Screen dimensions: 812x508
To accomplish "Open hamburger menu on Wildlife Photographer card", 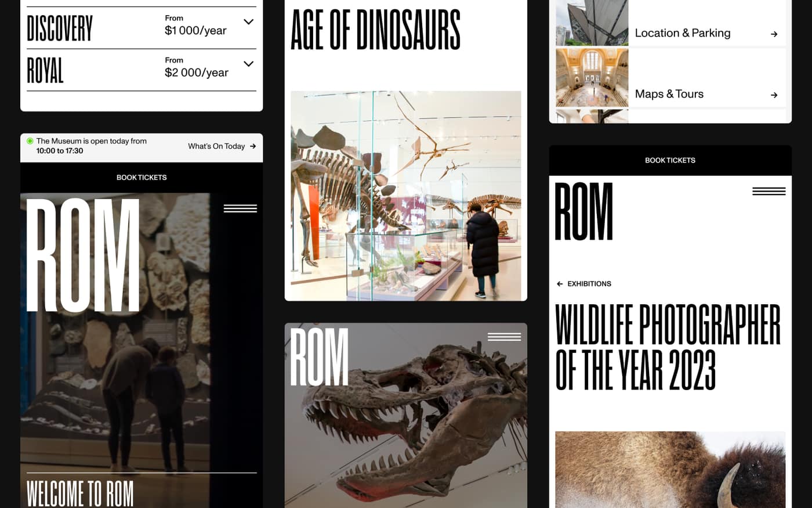I will [768, 191].
